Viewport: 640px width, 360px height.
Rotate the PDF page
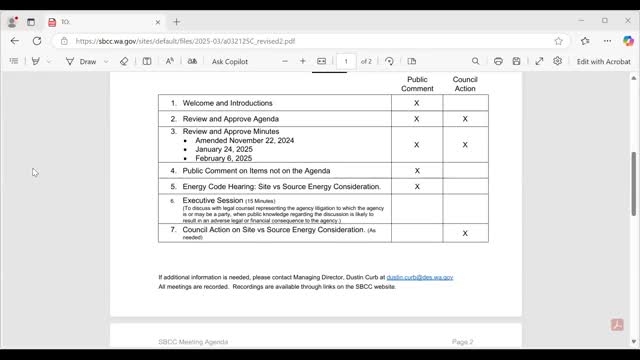point(389,61)
